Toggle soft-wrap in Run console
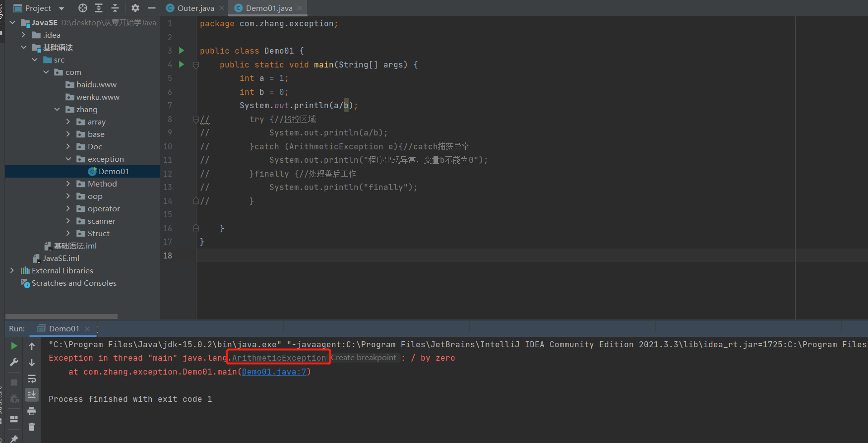Image resolution: width=868 pixels, height=443 pixels. click(x=32, y=379)
